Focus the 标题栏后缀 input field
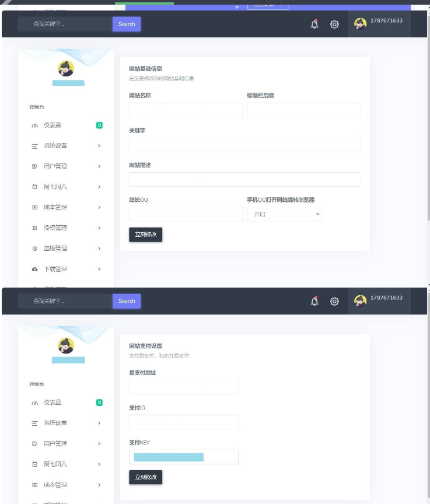430x504 pixels. point(304,110)
